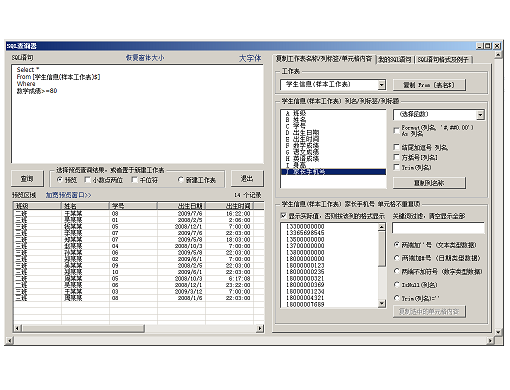The width and height of the screenshot is (510, 390).
Task: Select column H 英语成绩 in list
Action: click(x=333, y=159)
